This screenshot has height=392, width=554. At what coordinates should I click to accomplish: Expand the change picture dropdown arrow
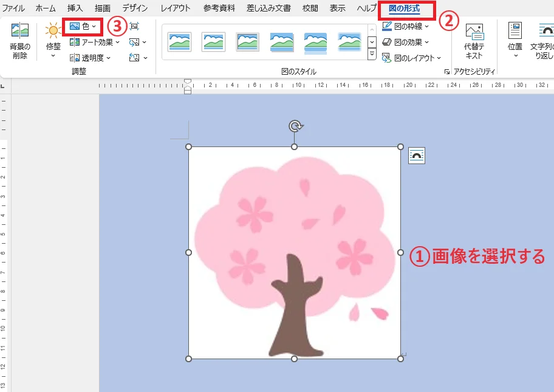coord(145,43)
